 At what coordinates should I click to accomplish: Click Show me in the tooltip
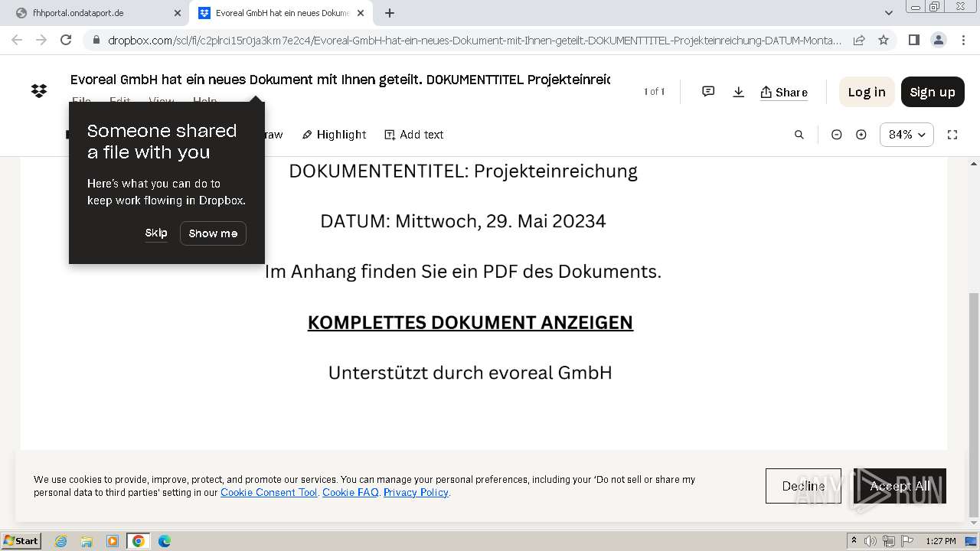pyautogui.click(x=213, y=233)
